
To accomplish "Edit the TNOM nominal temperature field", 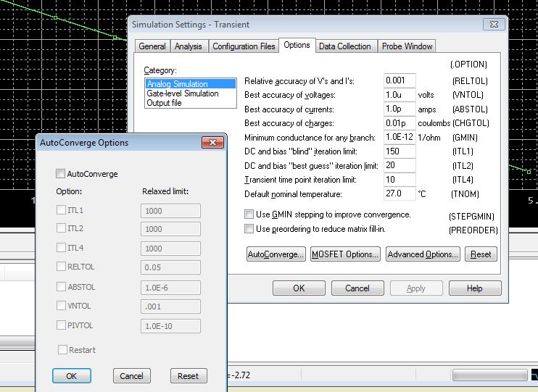I will tap(400, 193).
